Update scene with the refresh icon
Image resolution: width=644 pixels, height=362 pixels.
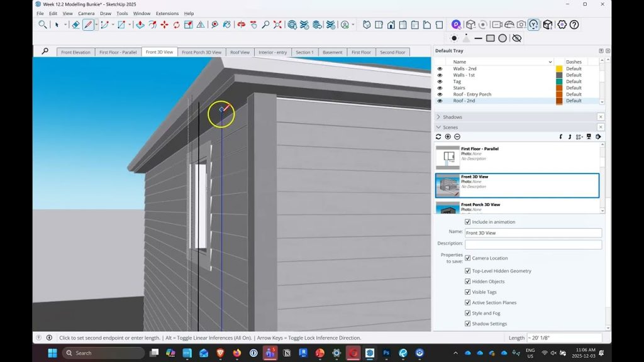click(x=438, y=136)
